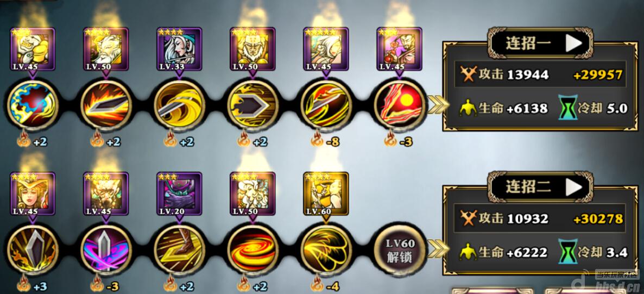The height and width of the screenshot is (294, 644).
Task: Tap the 攻击 13944 stat row
Action: (x=540, y=74)
